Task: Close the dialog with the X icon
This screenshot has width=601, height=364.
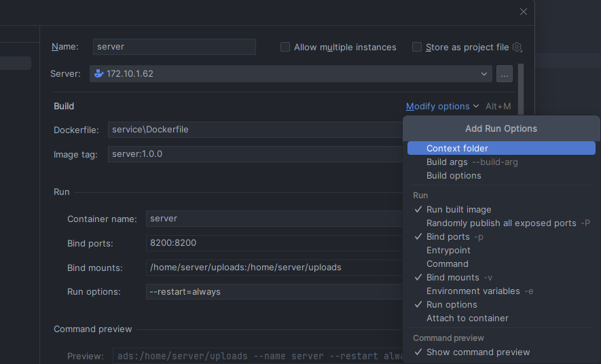Action: click(x=524, y=12)
